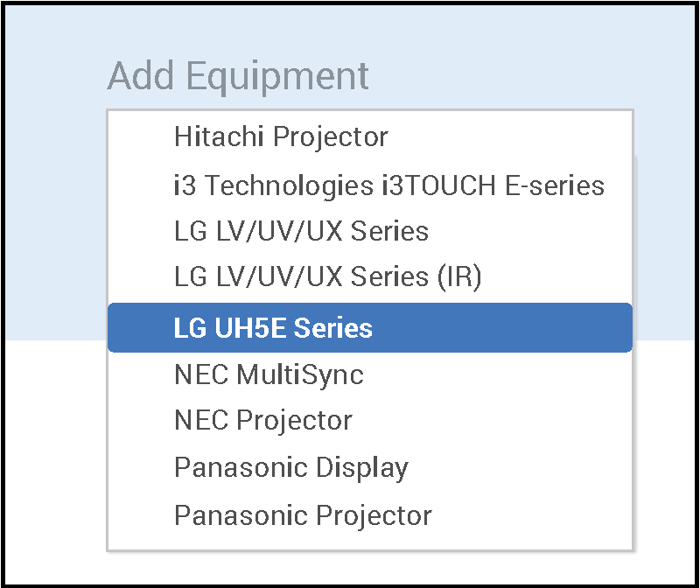The width and height of the screenshot is (700, 588).
Task: Add an NEC MultiSync display
Action: (x=269, y=375)
